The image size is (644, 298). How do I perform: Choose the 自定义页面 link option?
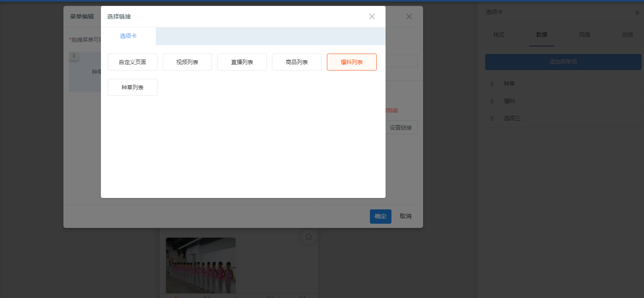(x=133, y=62)
